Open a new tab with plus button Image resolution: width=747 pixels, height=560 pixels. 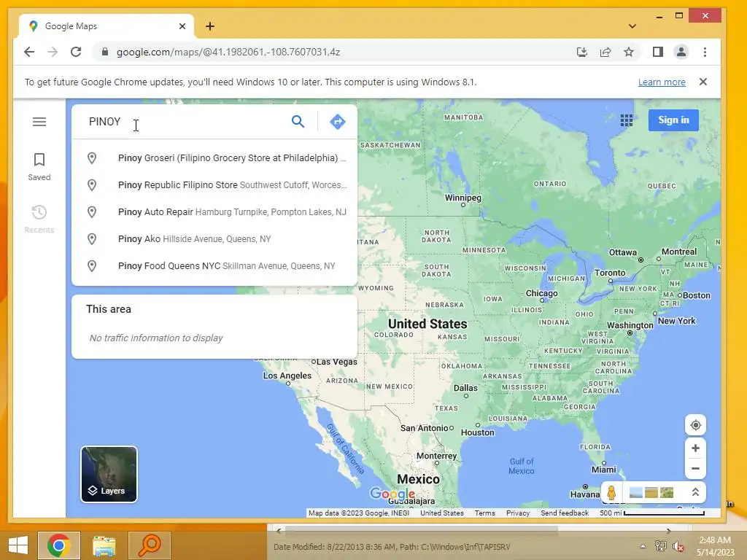[x=210, y=26]
